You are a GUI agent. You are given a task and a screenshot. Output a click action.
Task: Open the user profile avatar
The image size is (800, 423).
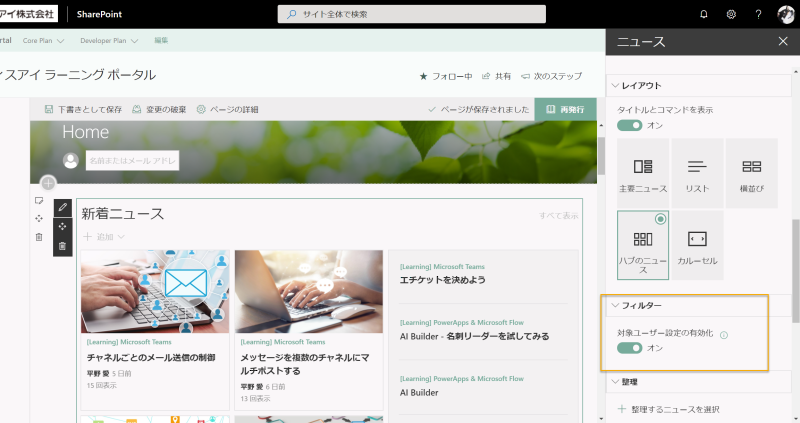coord(785,14)
